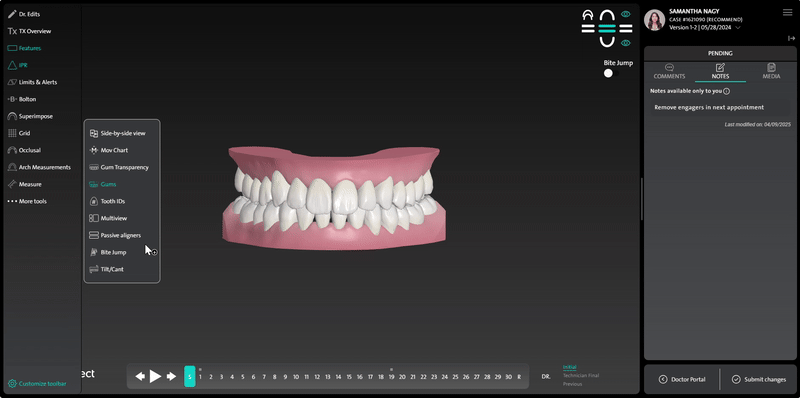Expand More tools in the sidebar
800x398 pixels.
(27, 202)
